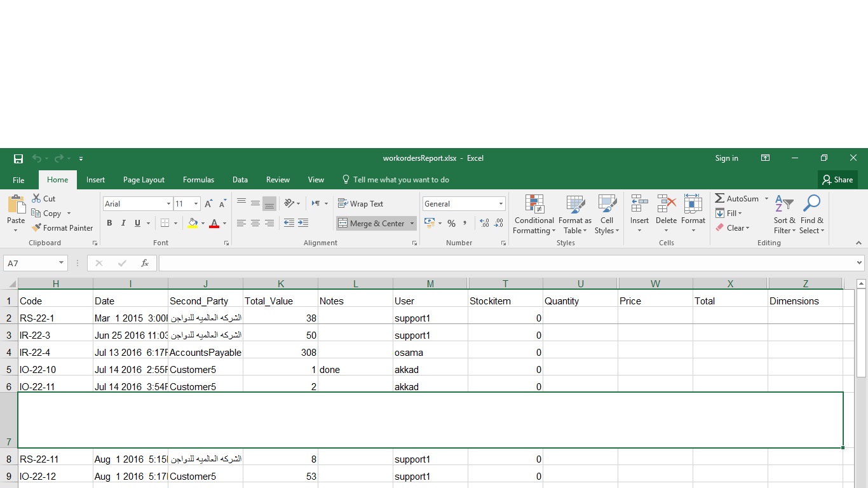Click Sign in link
This screenshot has height=488, width=868.
(x=726, y=159)
